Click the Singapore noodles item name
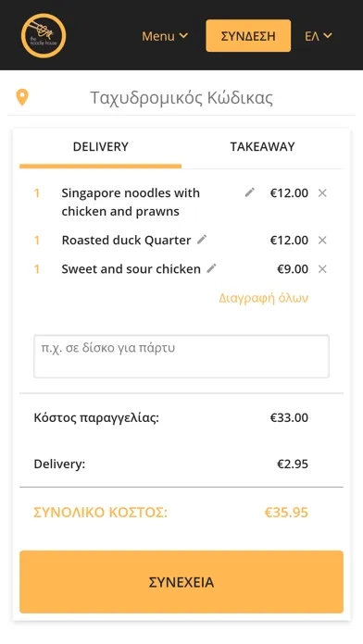363x644 pixels. (131, 202)
